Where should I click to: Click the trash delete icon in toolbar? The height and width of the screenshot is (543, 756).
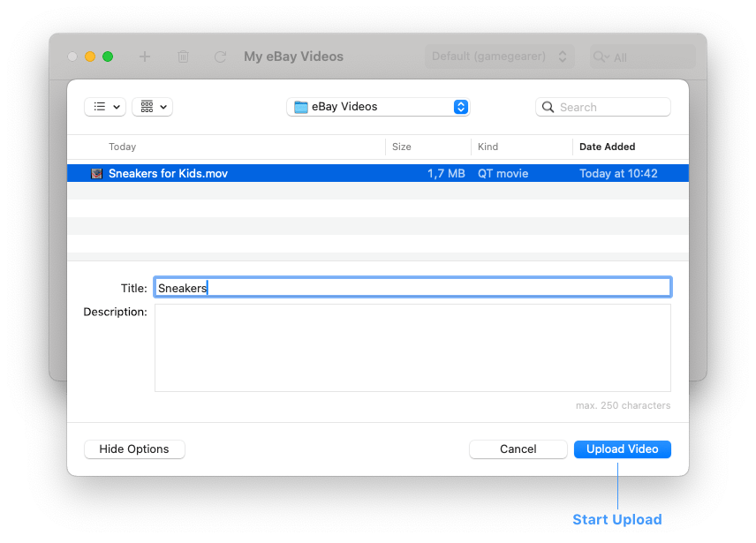tap(183, 57)
